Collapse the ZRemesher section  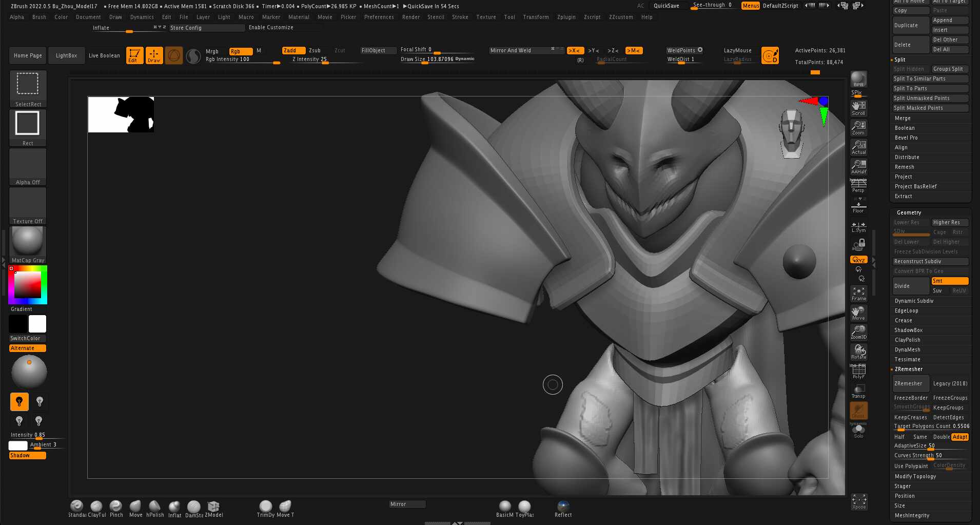point(908,369)
